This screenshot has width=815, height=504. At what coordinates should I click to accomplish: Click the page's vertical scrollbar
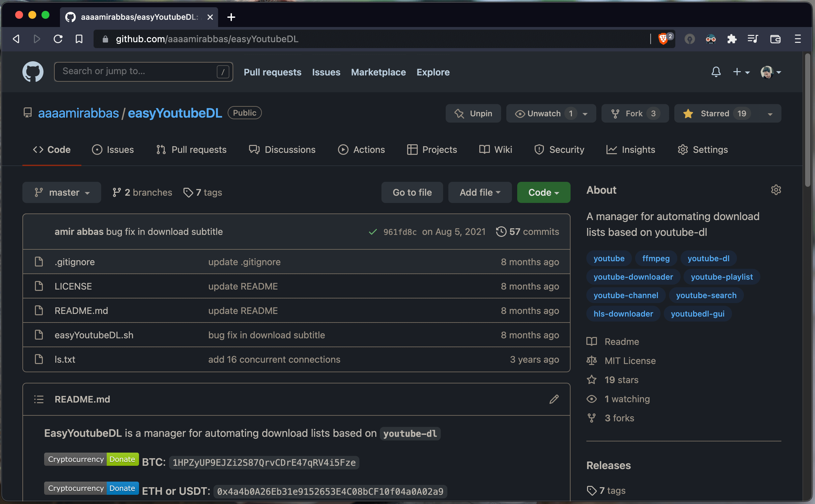(x=807, y=120)
